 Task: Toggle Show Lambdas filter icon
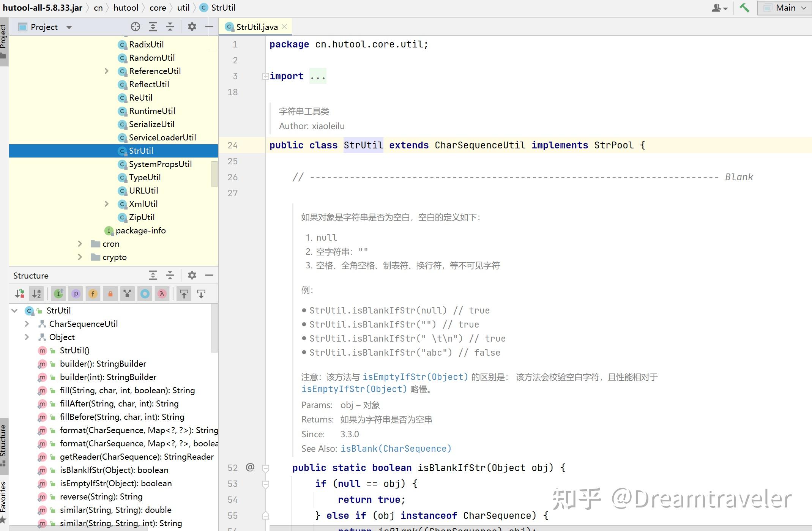coord(162,294)
